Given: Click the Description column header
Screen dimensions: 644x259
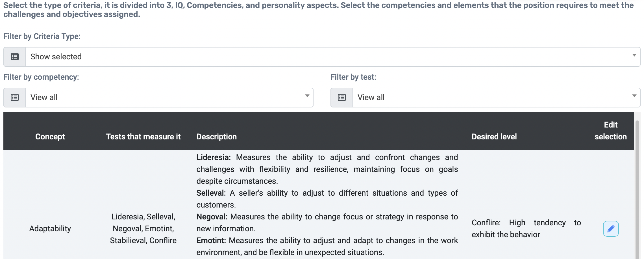Looking at the screenshot, I should 217,137.
